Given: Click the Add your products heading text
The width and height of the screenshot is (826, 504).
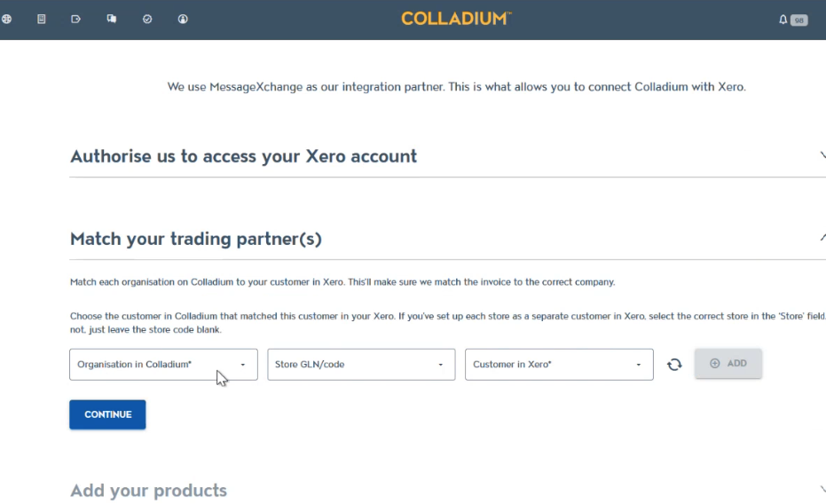Looking at the screenshot, I should point(148,491).
